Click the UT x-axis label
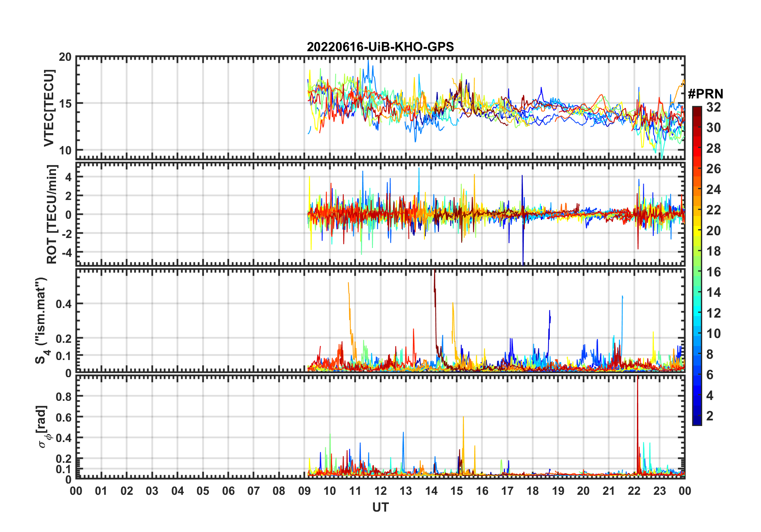Image resolution: width=761 pixels, height=532 pixels. (x=380, y=507)
